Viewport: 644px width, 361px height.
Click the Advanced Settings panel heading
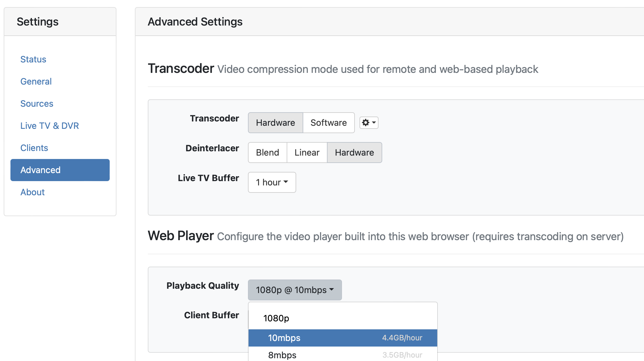click(x=195, y=22)
